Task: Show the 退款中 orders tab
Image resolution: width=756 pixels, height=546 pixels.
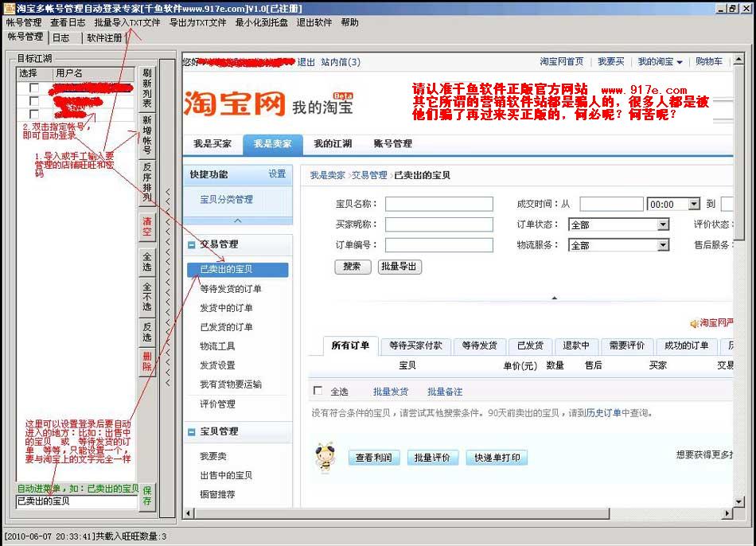Action: pyautogui.click(x=576, y=346)
